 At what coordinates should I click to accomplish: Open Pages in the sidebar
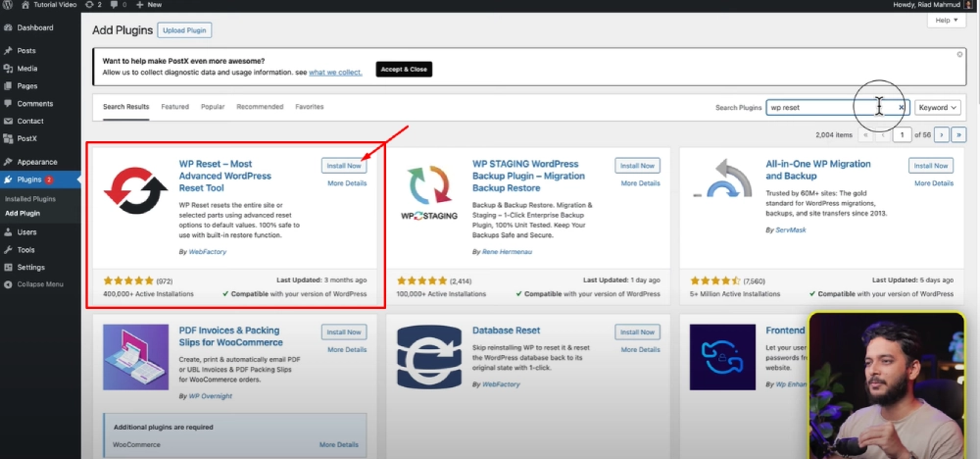click(x=26, y=85)
